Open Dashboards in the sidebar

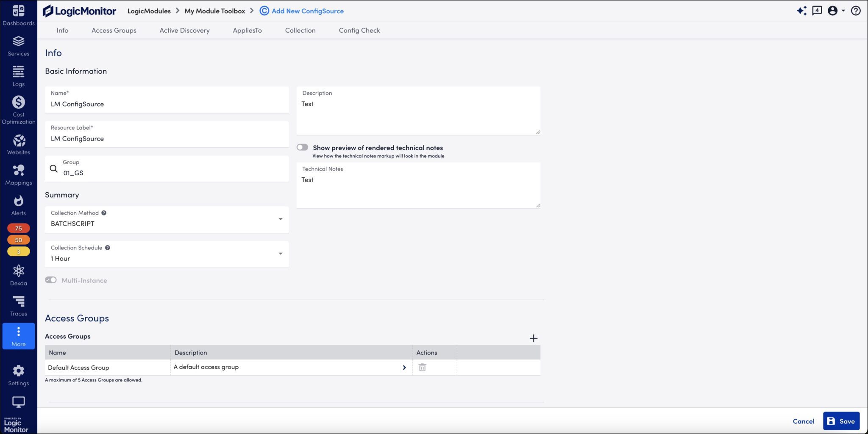point(18,15)
